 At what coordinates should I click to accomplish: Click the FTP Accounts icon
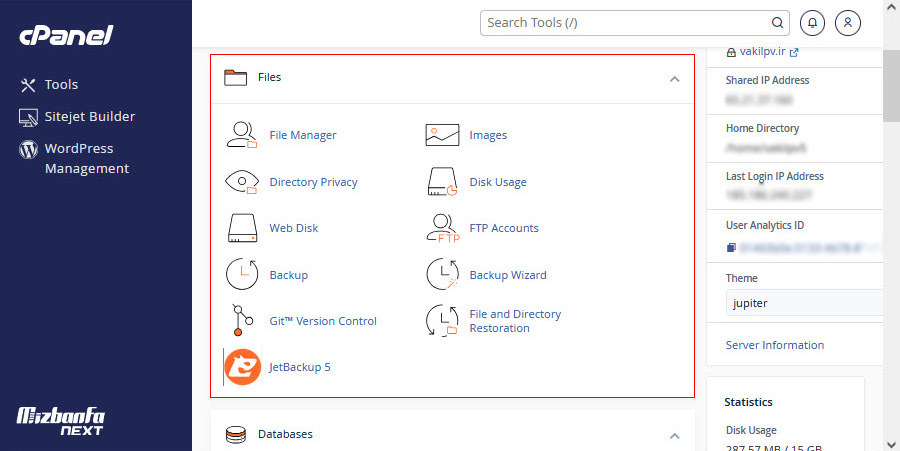[x=443, y=228]
